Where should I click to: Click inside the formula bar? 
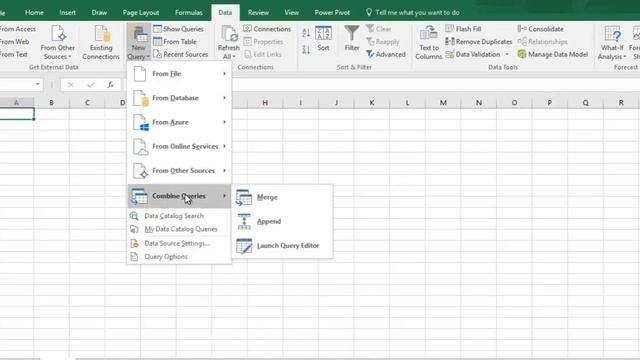coord(380,84)
